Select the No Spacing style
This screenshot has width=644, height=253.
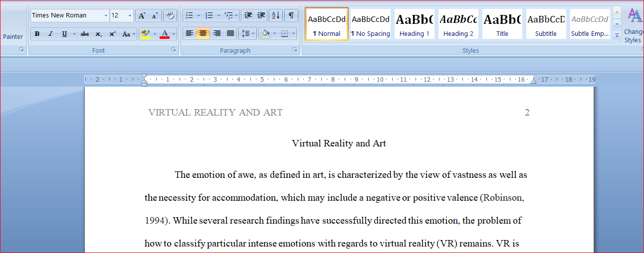371,24
